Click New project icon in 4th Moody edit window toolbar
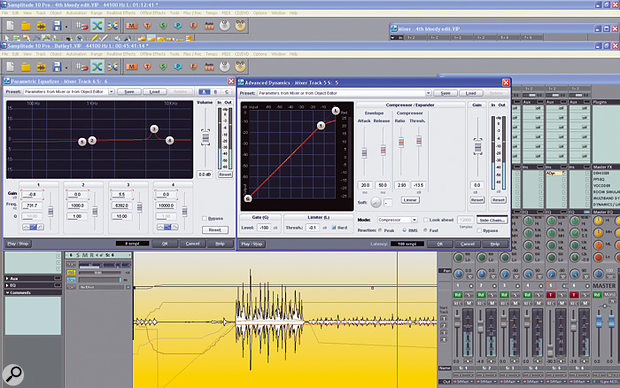Screen dimensions: 620x388 point(10,26)
